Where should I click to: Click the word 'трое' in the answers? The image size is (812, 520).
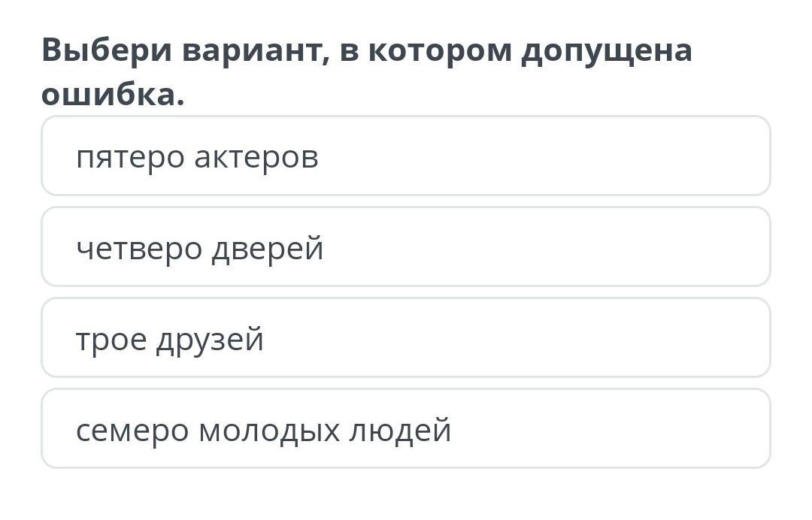coord(111,340)
